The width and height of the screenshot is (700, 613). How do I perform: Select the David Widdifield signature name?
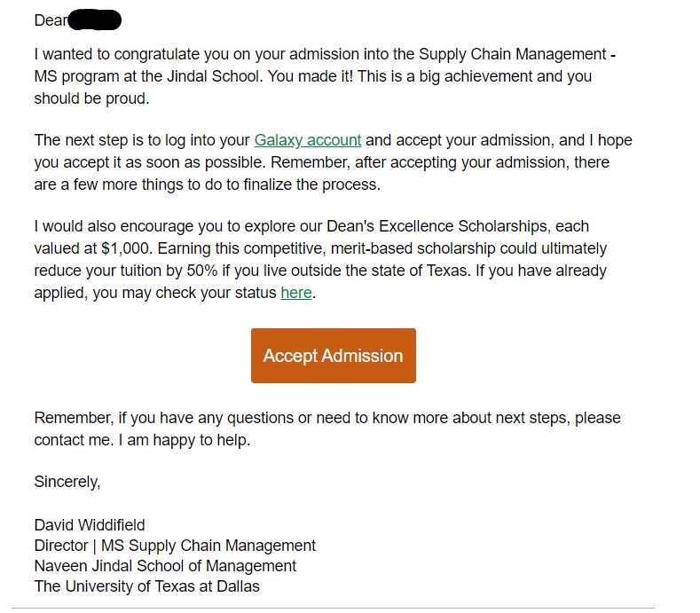click(x=90, y=525)
